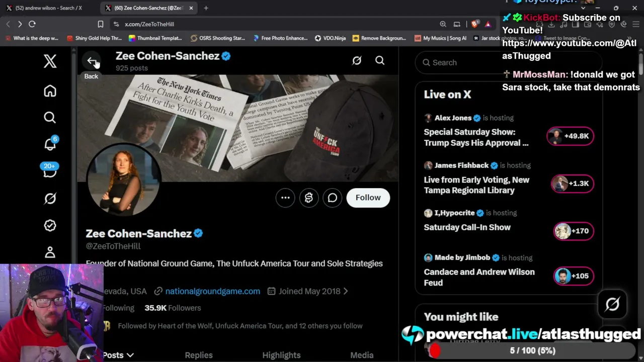Join Alex Jones live with +49.8K listeners
Screen dimensions: 644x362
point(571,136)
